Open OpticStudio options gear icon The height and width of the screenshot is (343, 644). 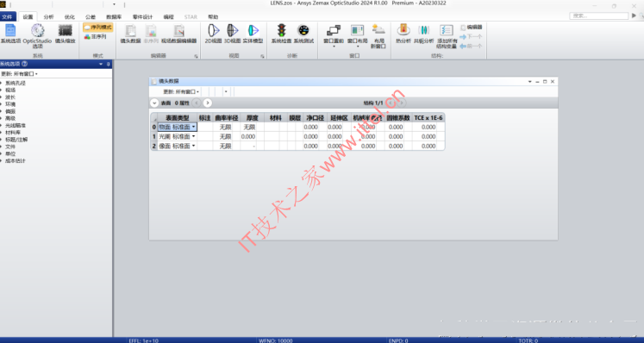coord(37,31)
